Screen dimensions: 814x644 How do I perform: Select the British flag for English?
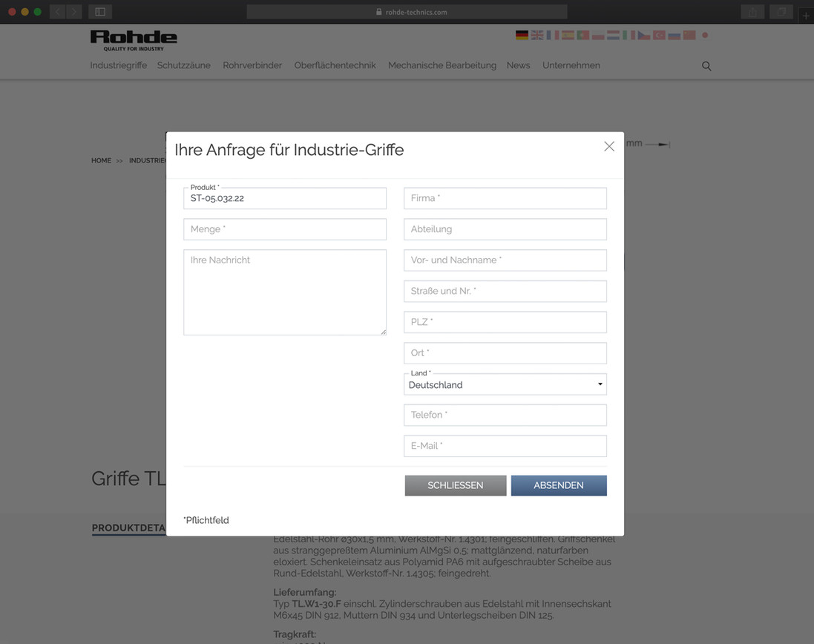tap(537, 35)
